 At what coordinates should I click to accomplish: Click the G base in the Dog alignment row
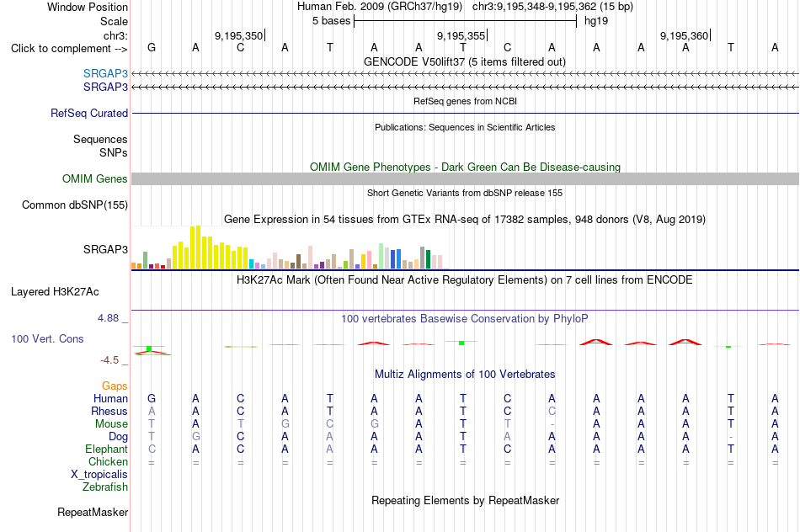196,437
